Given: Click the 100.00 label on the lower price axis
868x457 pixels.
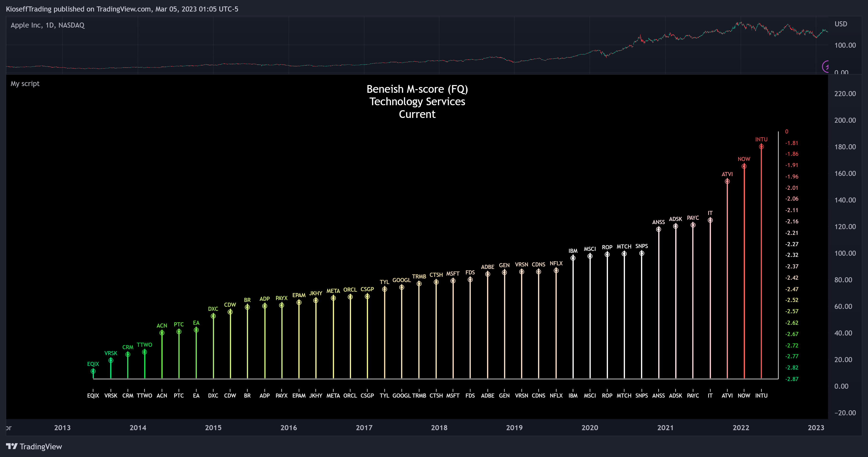Looking at the screenshot, I should (x=845, y=253).
